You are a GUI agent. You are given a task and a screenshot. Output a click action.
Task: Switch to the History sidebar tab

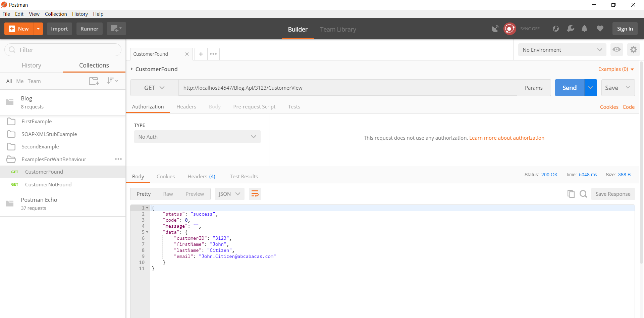pos(32,65)
